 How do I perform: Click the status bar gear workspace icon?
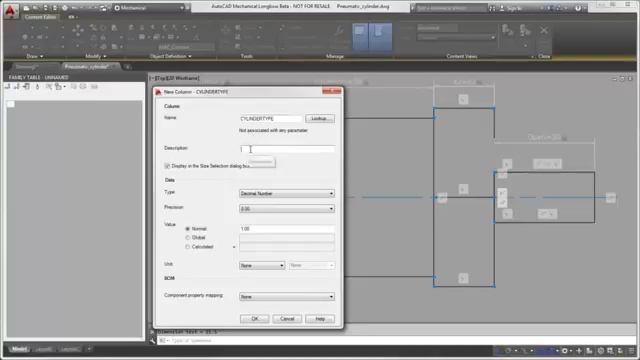[x=565, y=351]
